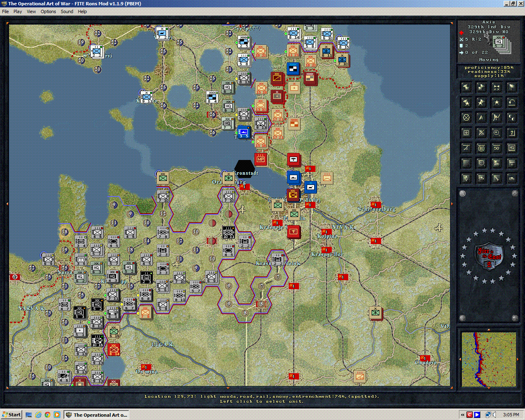
Task: Click the down arrow with lines button
Action: (511, 163)
